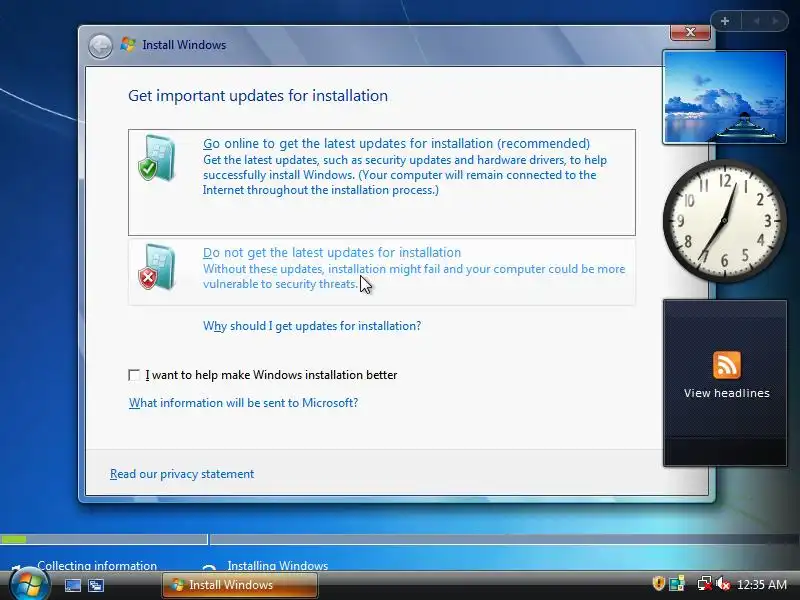Click the 'View headlines' gadget text
The height and width of the screenshot is (600, 800).
pyautogui.click(x=727, y=393)
